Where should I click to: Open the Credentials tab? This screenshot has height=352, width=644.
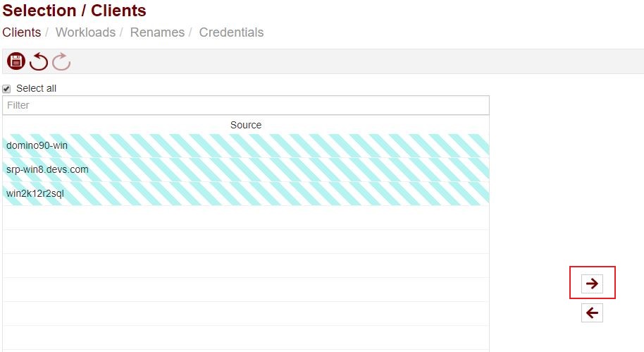tap(231, 32)
